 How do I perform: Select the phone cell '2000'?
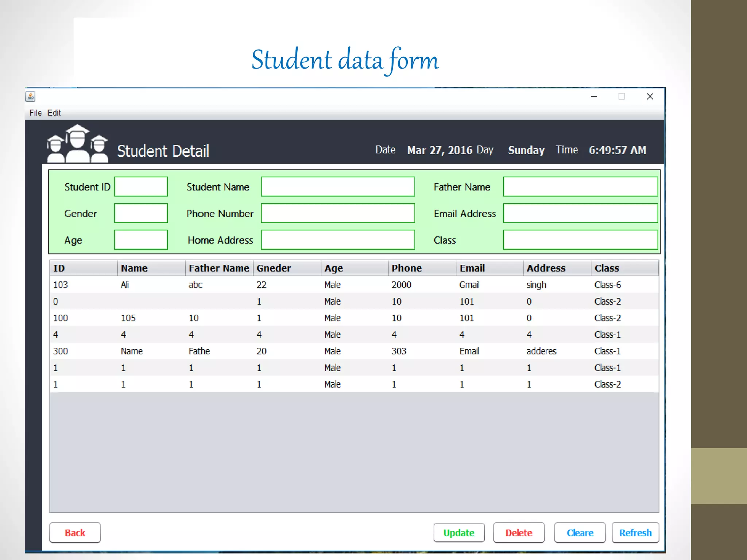[x=422, y=285]
